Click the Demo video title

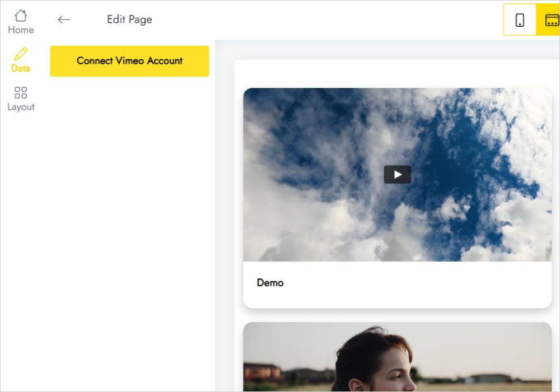coord(270,283)
